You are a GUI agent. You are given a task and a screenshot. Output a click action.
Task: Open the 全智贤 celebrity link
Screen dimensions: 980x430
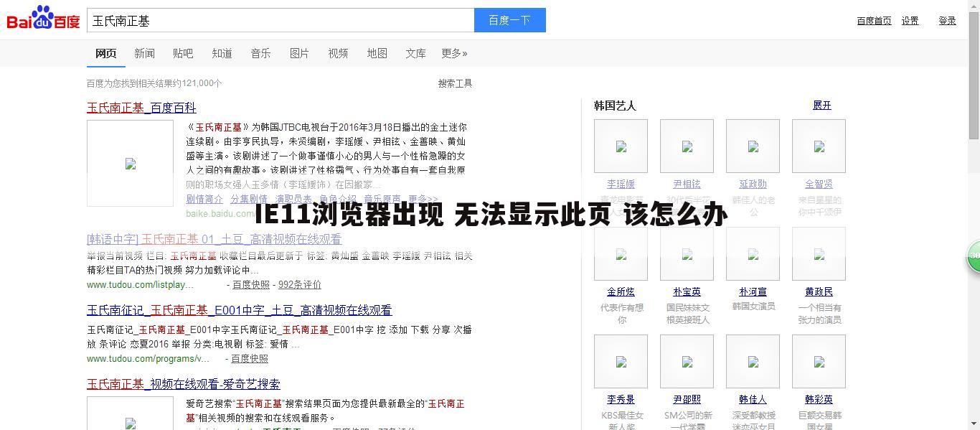click(x=819, y=184)
